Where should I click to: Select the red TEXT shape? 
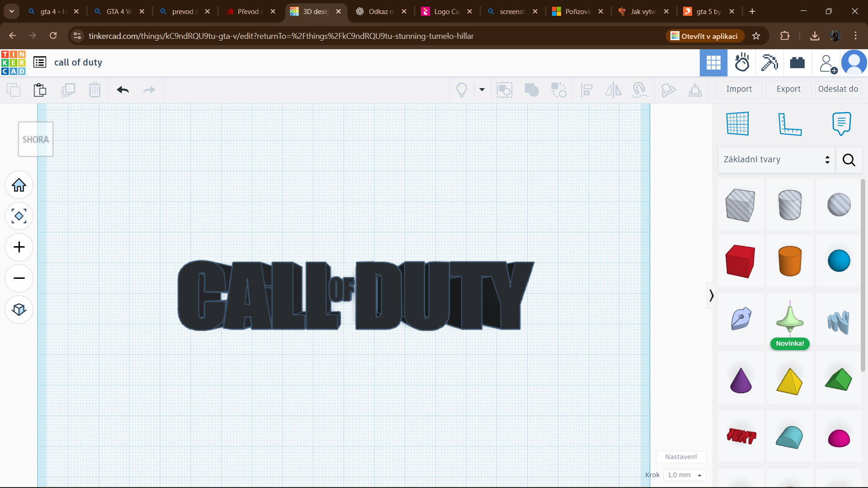click(x=741, y=436)
